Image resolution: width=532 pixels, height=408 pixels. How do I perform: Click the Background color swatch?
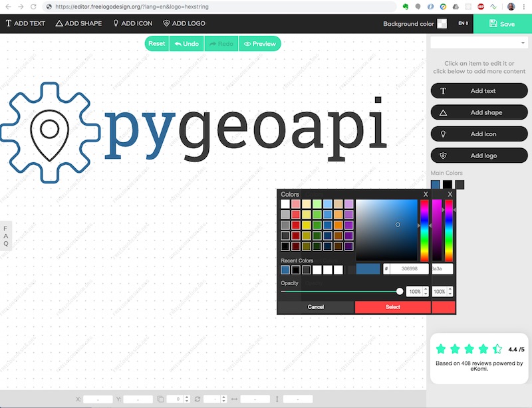(442, 24)
